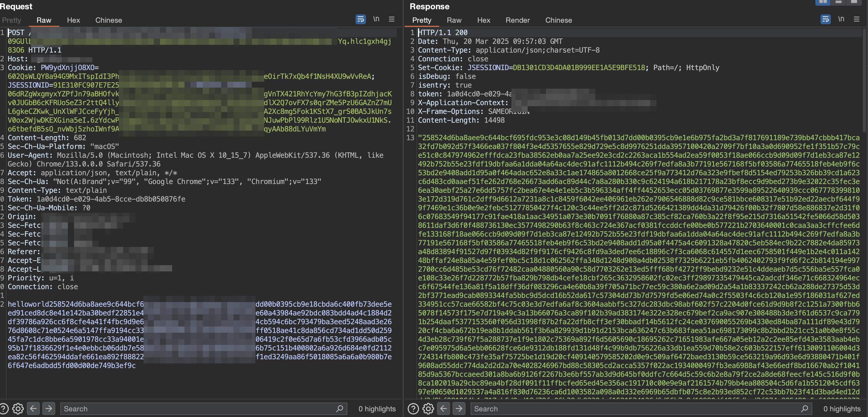This screenshot has height=417, width=868.
Task: Click 'Connection: close' request header
Action: 43,287
